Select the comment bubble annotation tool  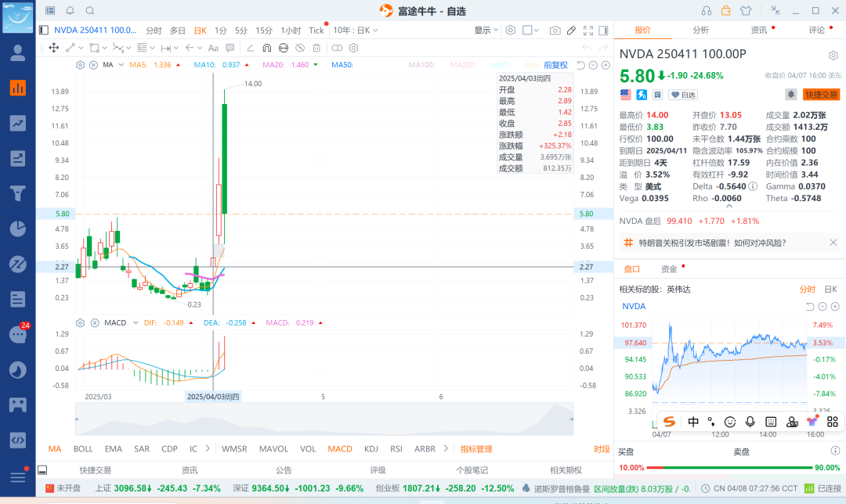[230, 48]
